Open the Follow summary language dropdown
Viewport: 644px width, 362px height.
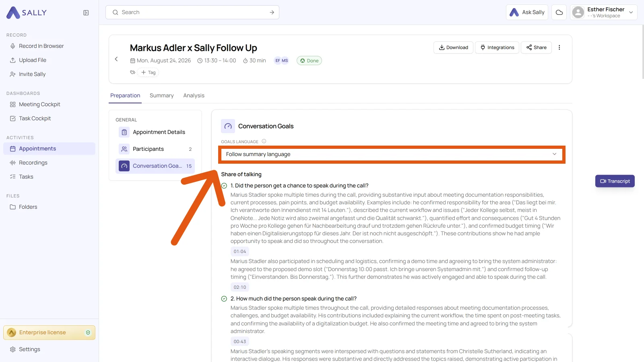tap(391, 154)
